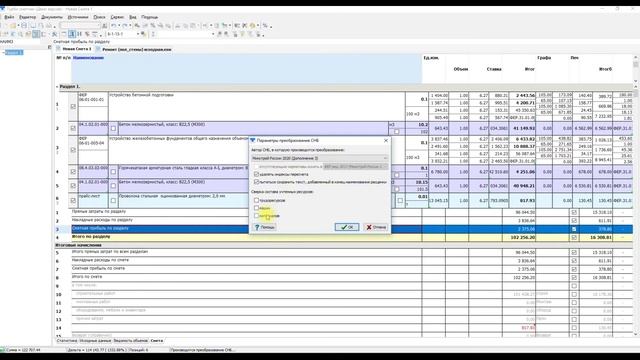The height and width of the screenshot is (360, 640).
Task: Collapse the Раздел 1 section
Action: coord(57,87)
